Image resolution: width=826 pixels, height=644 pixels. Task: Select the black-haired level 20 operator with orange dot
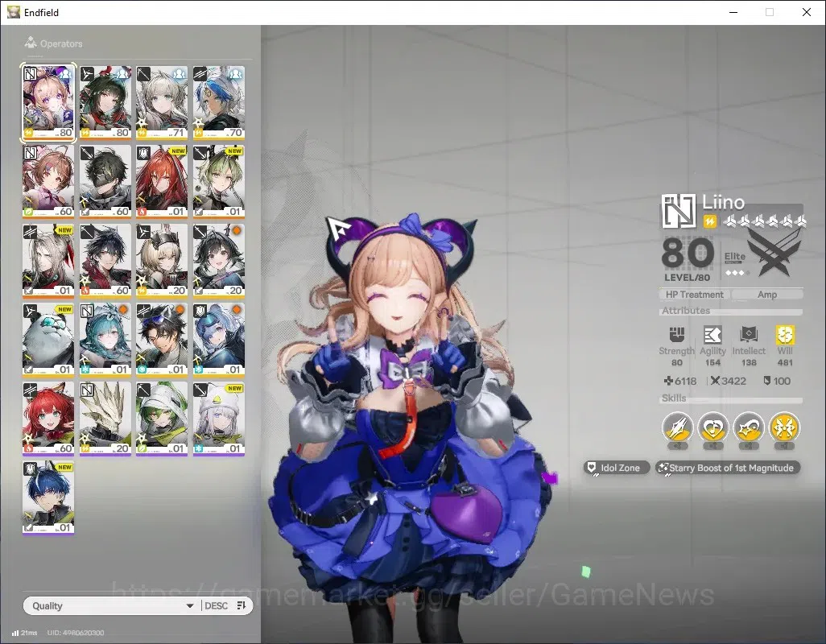(219, 261)
